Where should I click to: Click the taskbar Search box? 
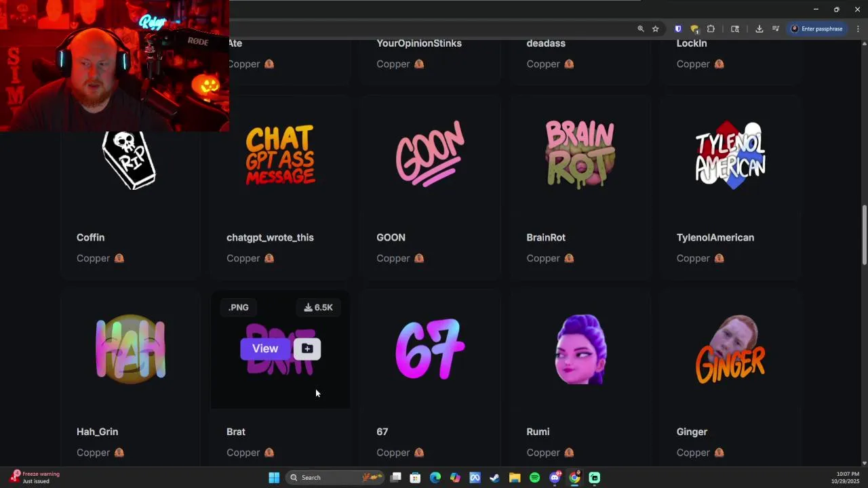tap(334, 478)
